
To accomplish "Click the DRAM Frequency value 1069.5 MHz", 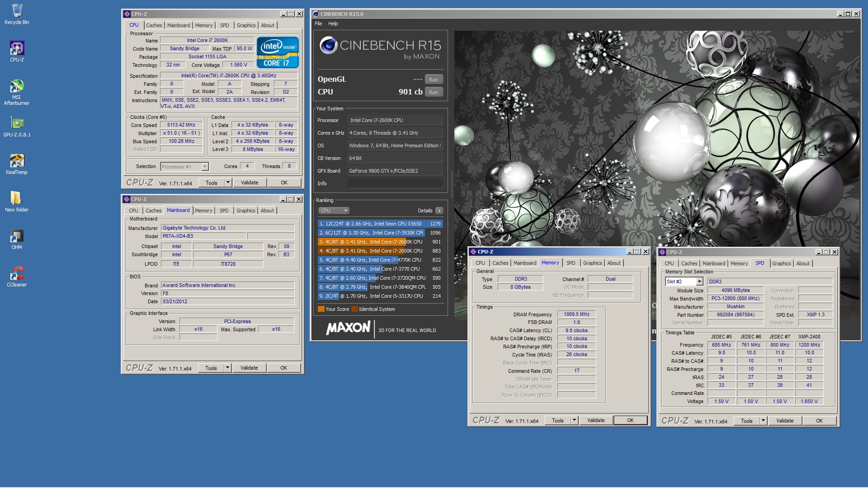I will 576,314.
